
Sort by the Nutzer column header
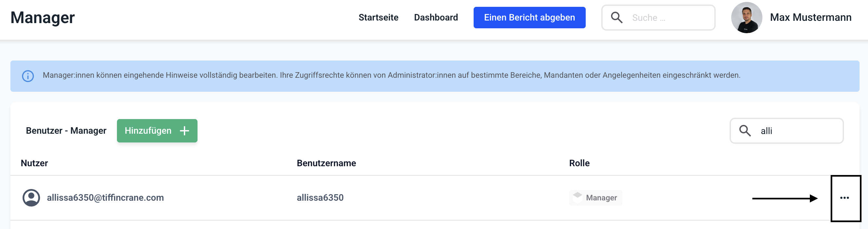click(34, 163)
